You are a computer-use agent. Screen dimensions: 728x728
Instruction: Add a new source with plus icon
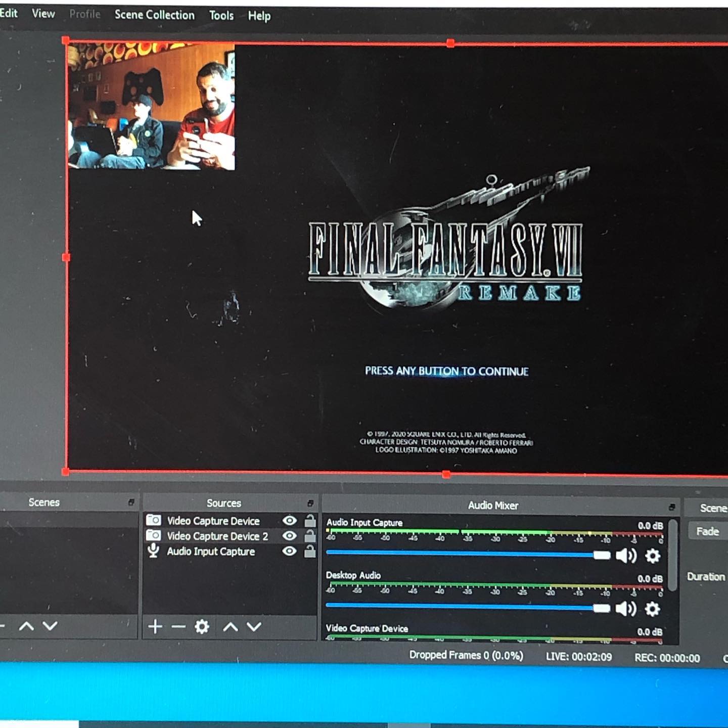155,627
